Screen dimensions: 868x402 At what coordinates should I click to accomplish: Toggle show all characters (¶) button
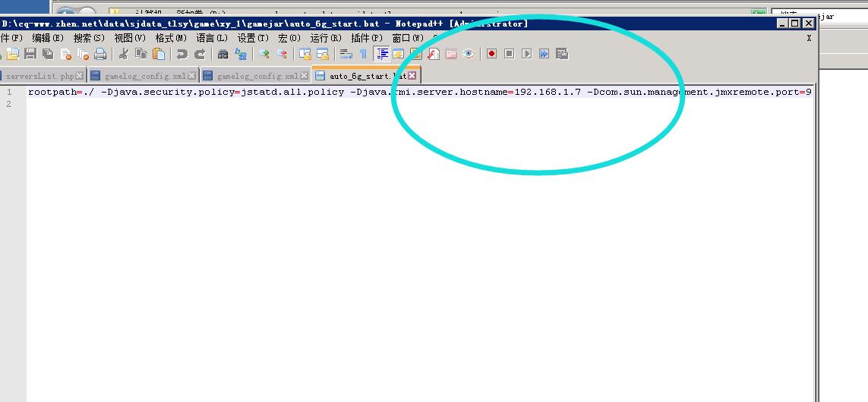[363, 54]
